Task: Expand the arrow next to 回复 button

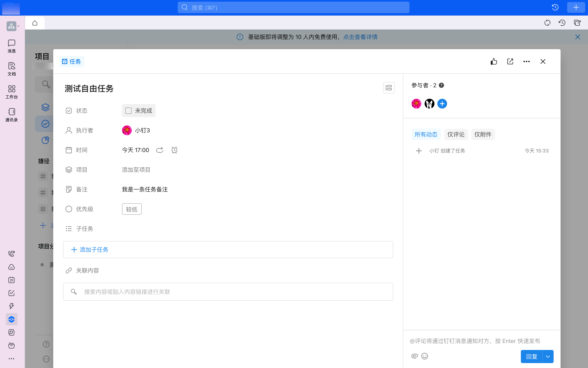Action: point(548,357)
